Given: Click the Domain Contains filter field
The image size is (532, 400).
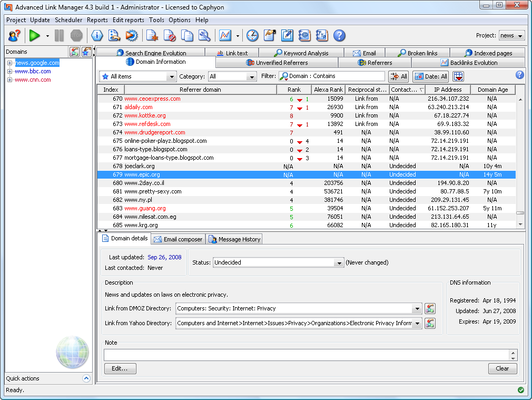Looking at the screenshot, I should [x=332, y=76].
